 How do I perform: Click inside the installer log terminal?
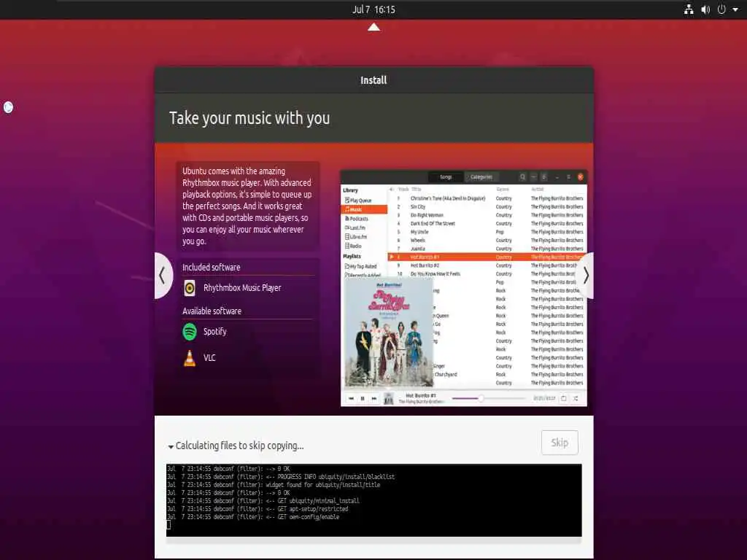(374, 500)
